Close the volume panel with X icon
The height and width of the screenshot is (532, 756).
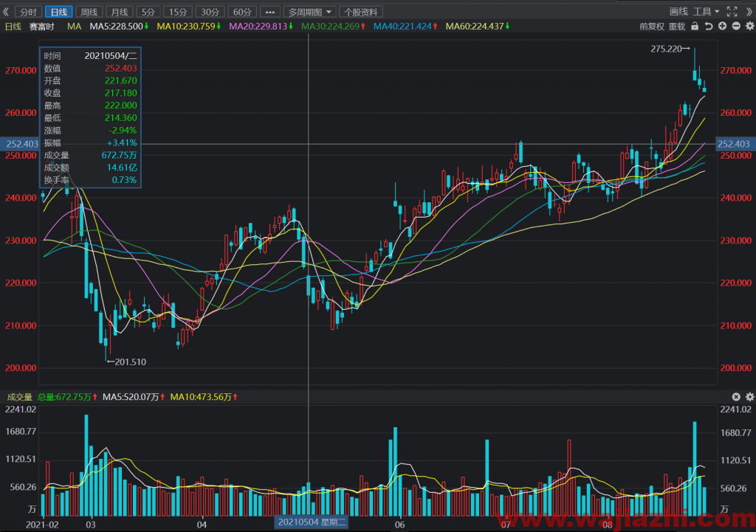[736, 396]
